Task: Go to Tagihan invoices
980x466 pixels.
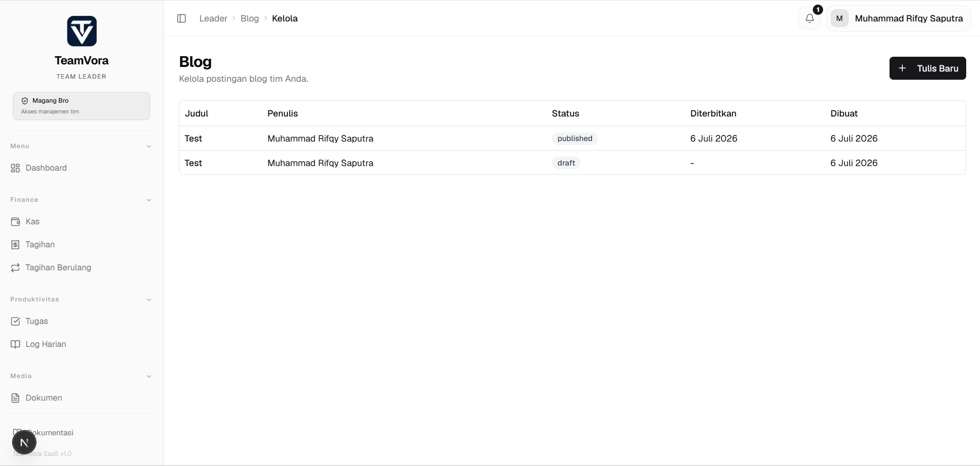Action: click(x=82, y=245)
